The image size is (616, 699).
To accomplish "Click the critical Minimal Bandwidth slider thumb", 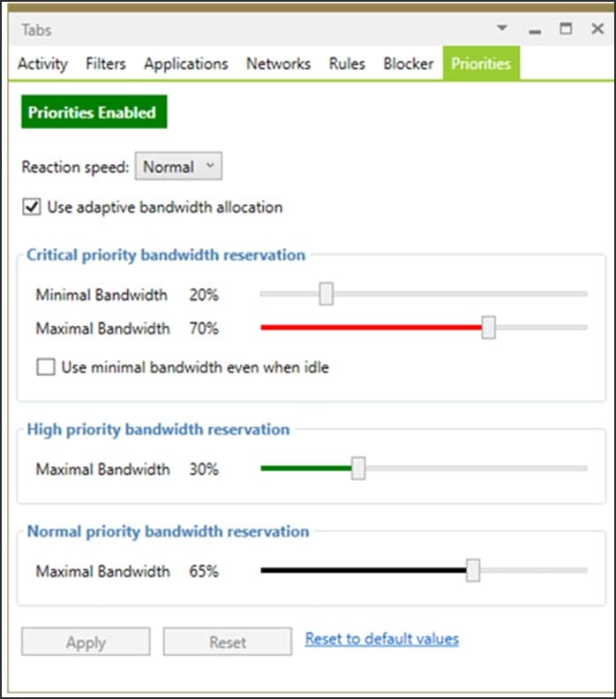I will tap(326, 294).
